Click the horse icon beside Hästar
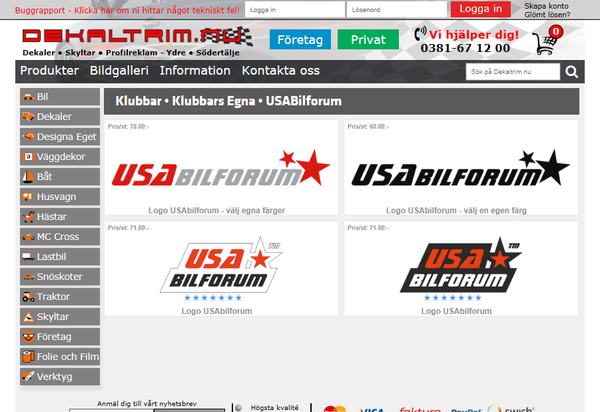The width and height of the screenshot is (600, 412). coord(28,217)
